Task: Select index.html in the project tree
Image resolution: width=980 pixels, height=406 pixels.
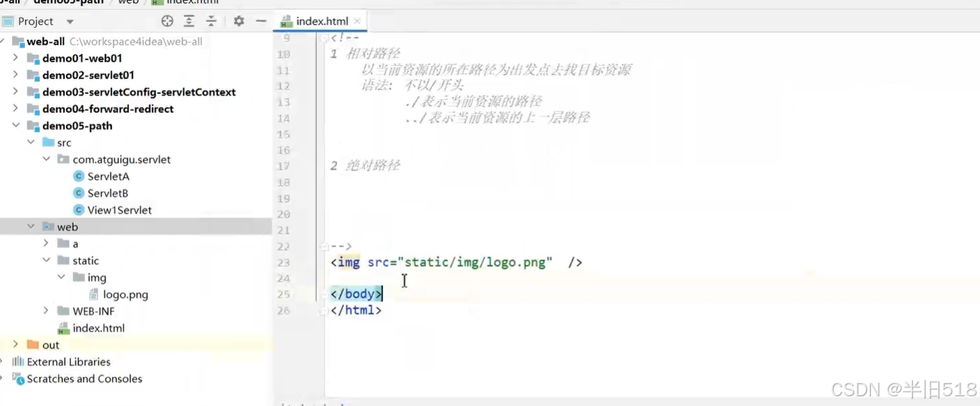Action: tap(99, 328)
